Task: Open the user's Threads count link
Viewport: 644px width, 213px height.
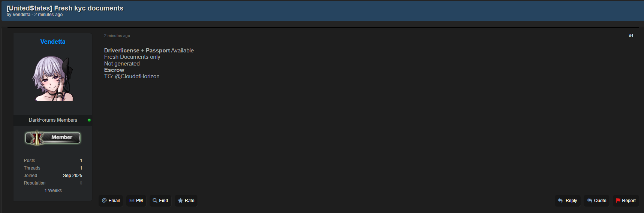Action: 81,168
